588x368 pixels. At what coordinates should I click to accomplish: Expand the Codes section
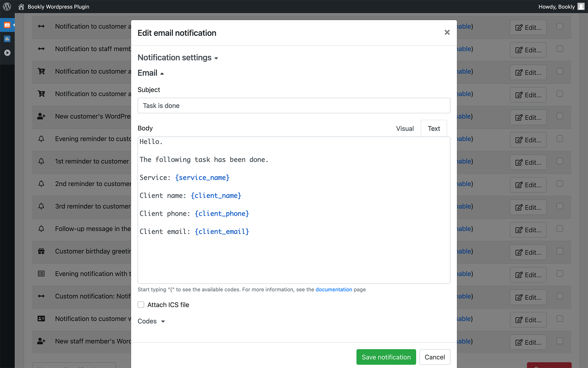tap(151, 321)
